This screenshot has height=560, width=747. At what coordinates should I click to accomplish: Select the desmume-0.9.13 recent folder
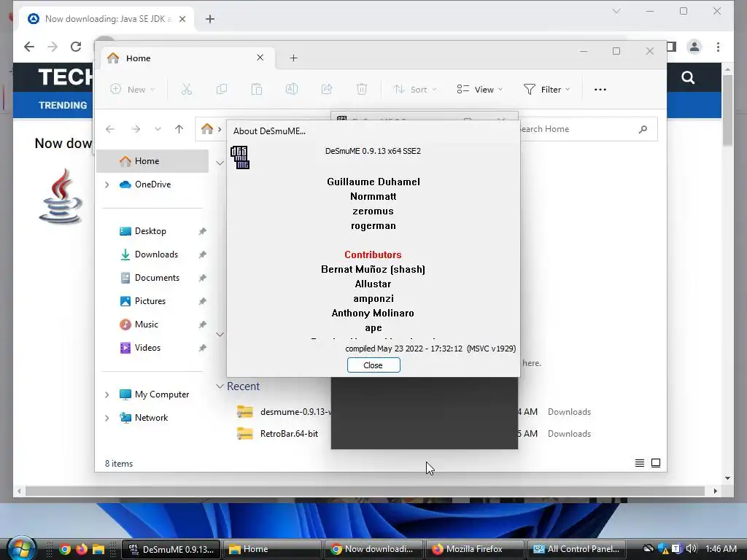284,412
